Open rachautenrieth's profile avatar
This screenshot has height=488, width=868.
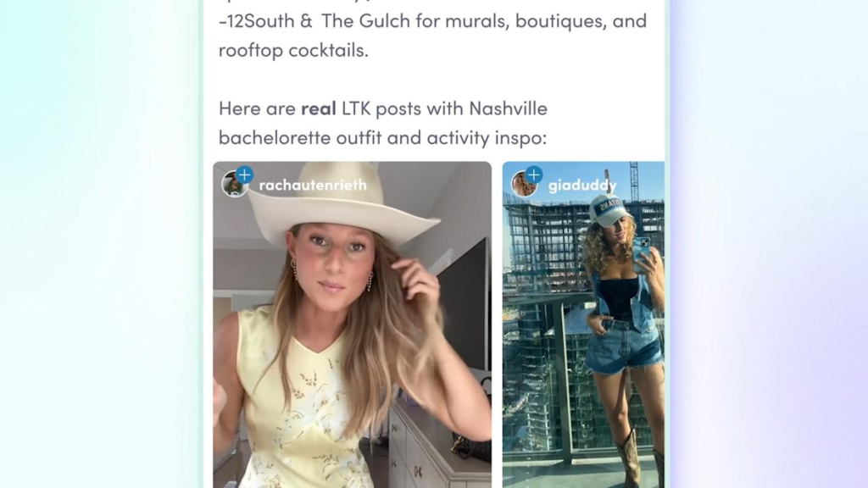click(235, 184)
